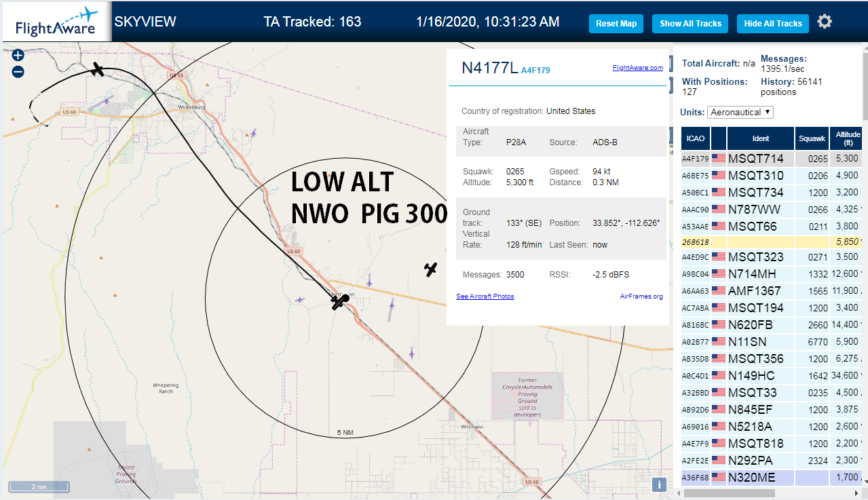Sort table by ICAO column header
Viewport: 868px width, 500px height.
[696, 138]
